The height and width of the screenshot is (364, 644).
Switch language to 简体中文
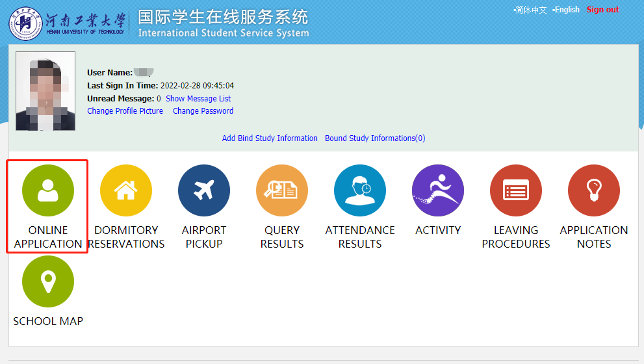[x=531, y=10]
